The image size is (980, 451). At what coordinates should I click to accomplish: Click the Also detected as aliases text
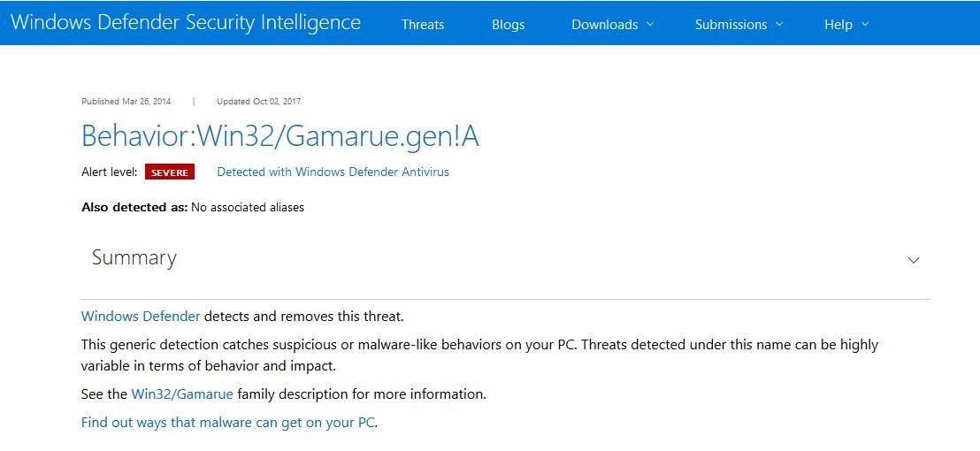[x=193, y=207]
